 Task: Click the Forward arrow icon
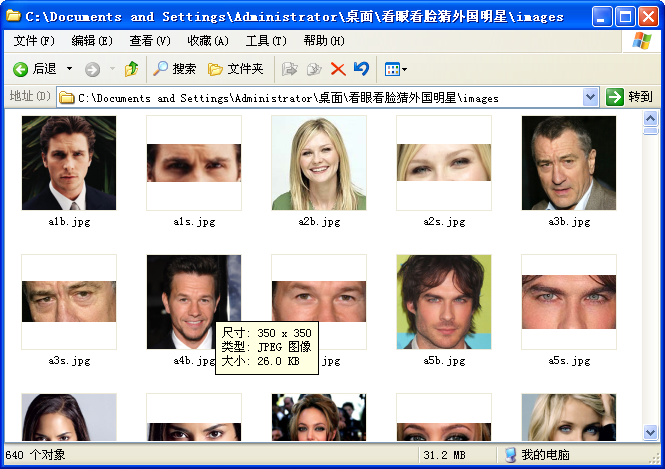[92, 69]
